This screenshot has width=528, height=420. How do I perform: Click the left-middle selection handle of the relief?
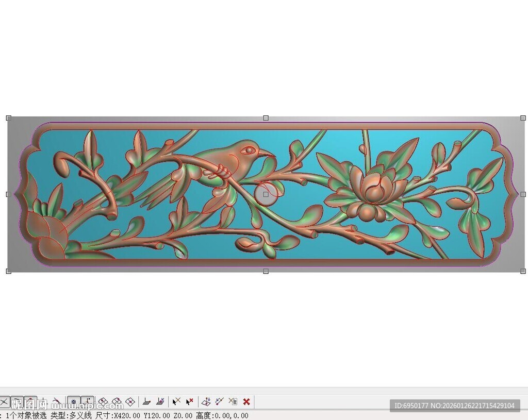pyautogui.click(x=9, y=194)
